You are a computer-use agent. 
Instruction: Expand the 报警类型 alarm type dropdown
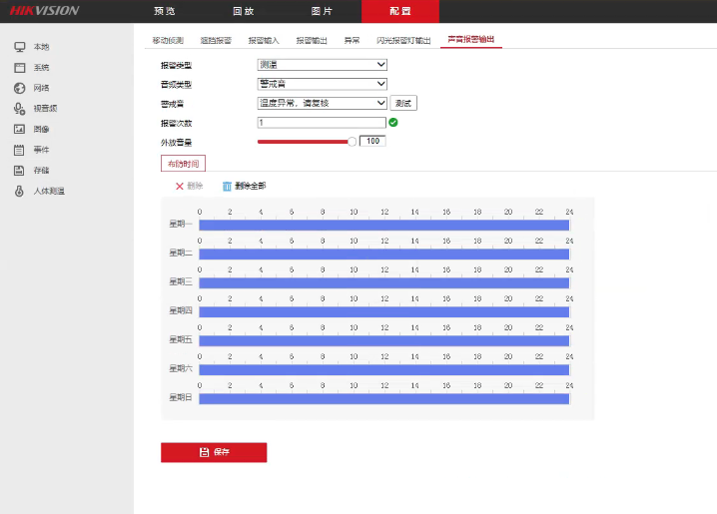[321, 65]
